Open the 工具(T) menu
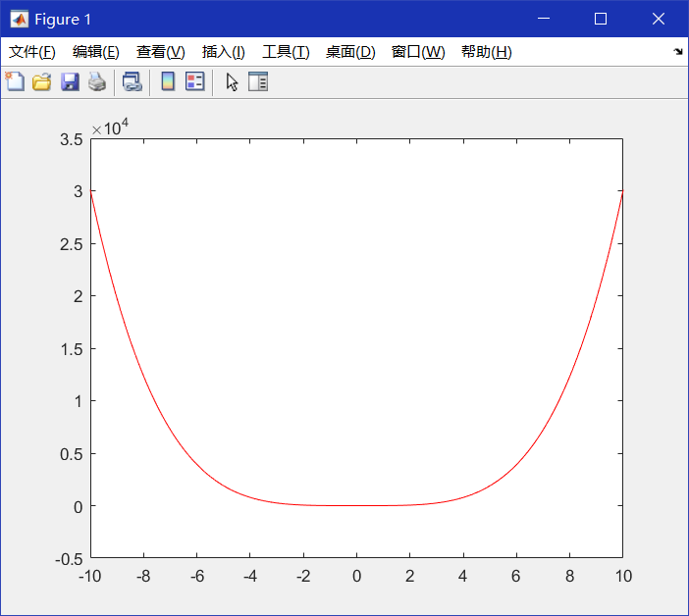The image size is (689, 616). 286,52
